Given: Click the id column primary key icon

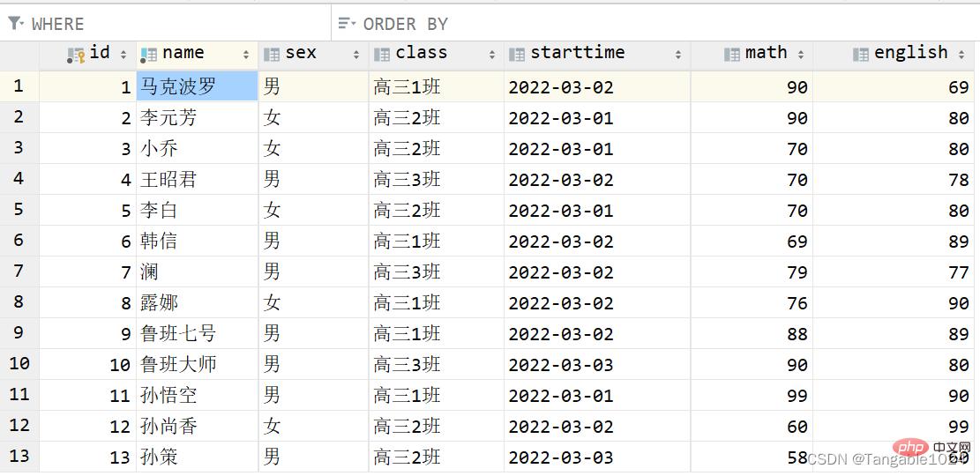Looking at the screenshot, I should (x=76, y=55).
